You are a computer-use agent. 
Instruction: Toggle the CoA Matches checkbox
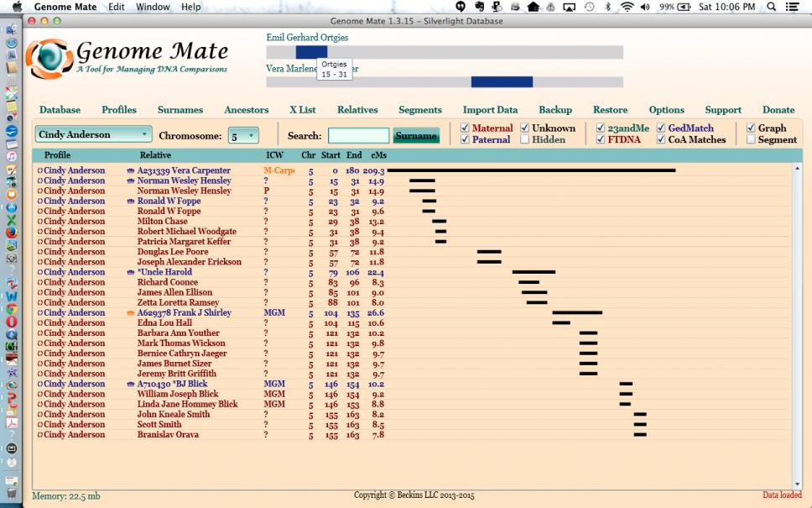[661, 139]
